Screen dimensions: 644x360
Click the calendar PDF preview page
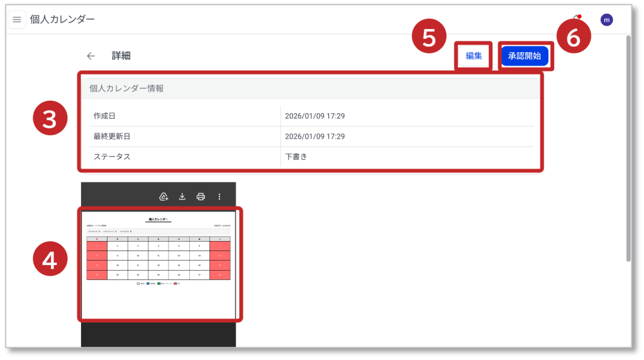click(158, 264)
